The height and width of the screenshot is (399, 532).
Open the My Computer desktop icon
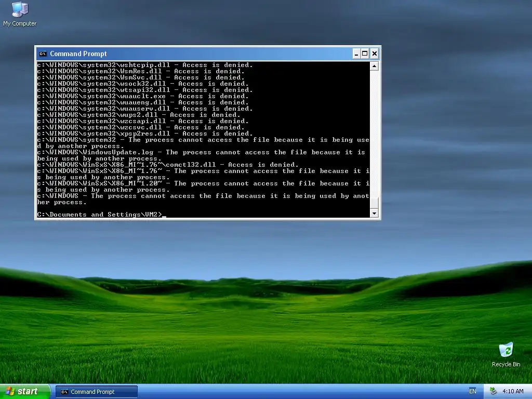(20, 14)
